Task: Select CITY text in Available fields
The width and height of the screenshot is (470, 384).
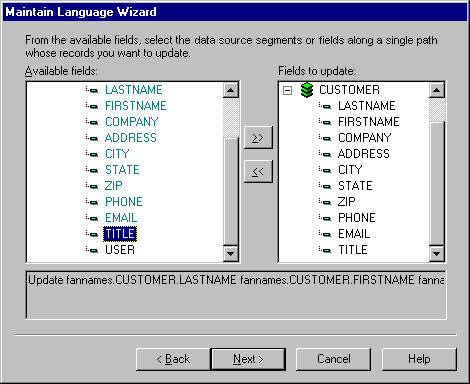Action: click(117, 154)
